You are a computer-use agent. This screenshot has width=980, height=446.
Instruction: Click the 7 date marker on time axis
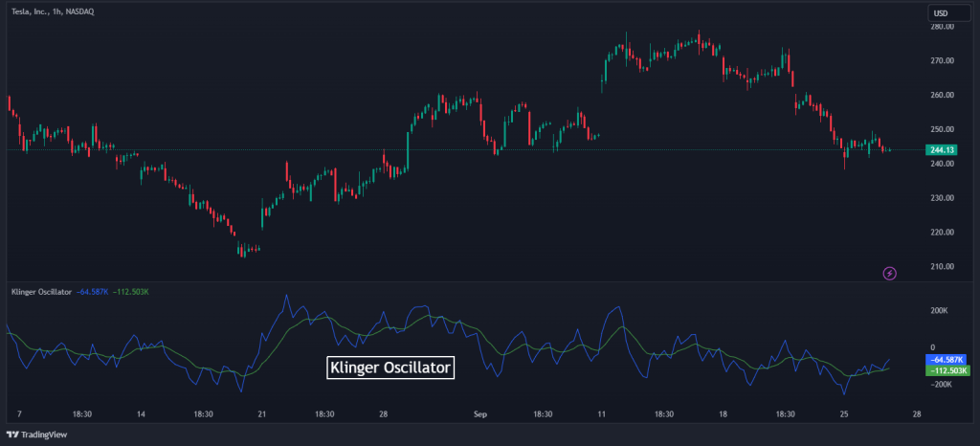[18, 414]
